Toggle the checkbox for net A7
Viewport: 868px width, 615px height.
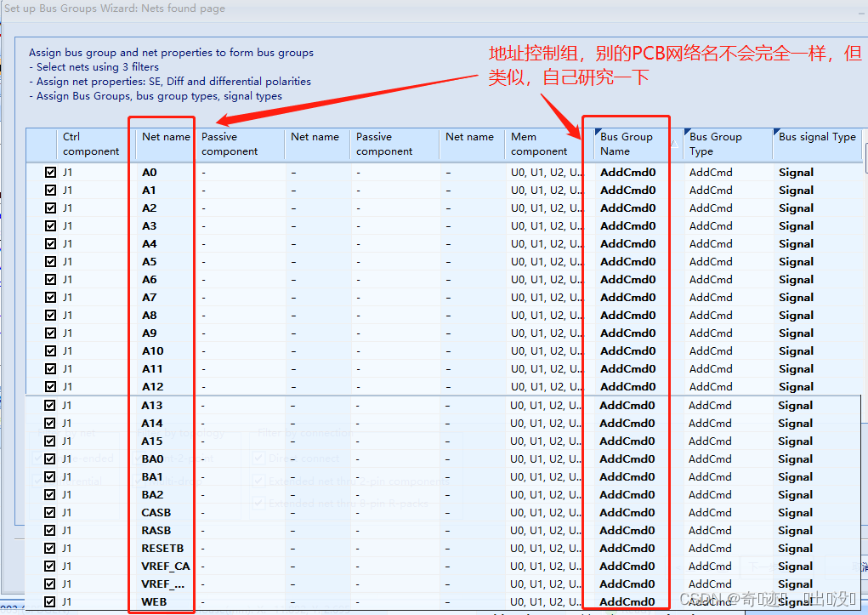click(x=50, y=298)
